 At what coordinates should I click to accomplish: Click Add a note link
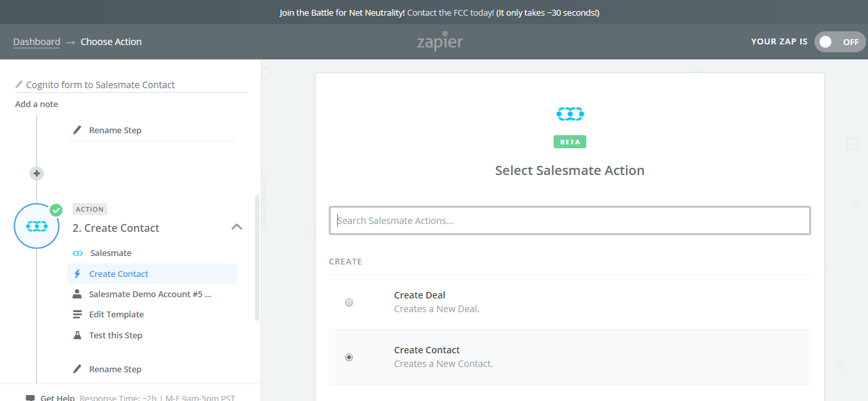pyautogui.click(x=37, y=104)
